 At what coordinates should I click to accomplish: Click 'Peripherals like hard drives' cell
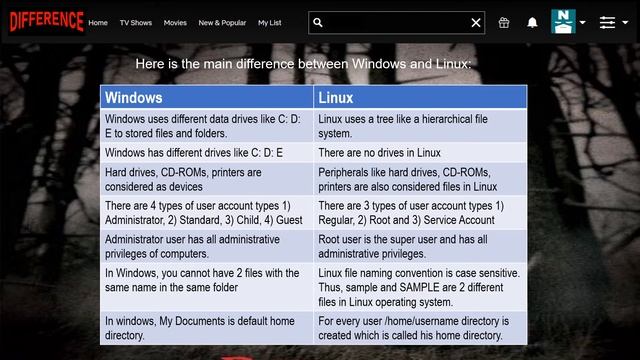click(420, 179)
